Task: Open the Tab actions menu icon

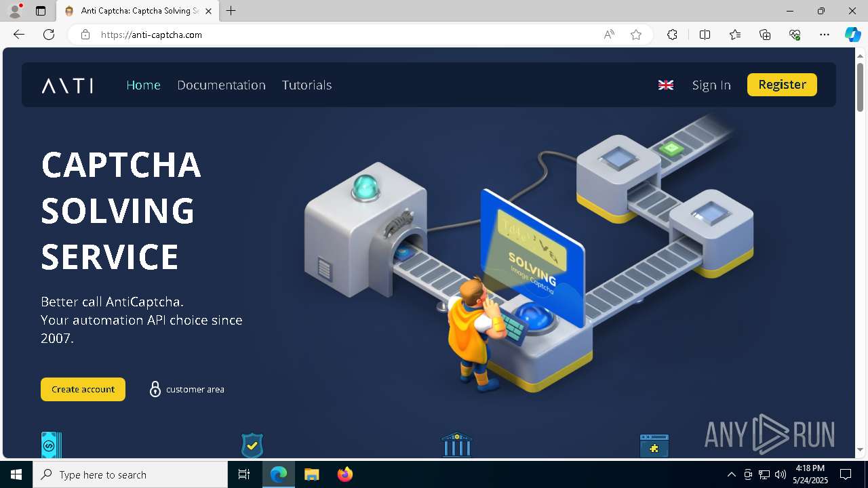Action: pyautogui.click(x=41, y=11)
